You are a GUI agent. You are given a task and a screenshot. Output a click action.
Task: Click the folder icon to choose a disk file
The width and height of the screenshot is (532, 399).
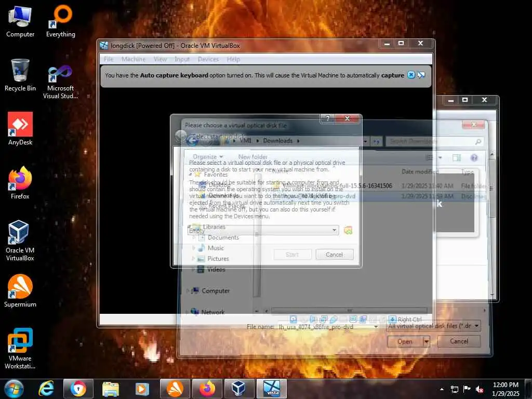348,230
